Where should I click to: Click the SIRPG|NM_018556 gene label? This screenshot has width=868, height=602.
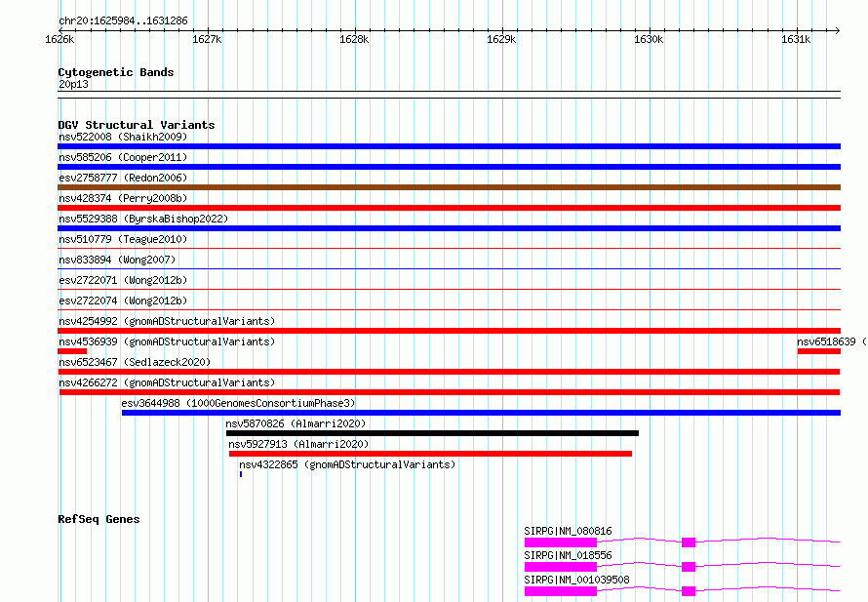pos(568,555)
